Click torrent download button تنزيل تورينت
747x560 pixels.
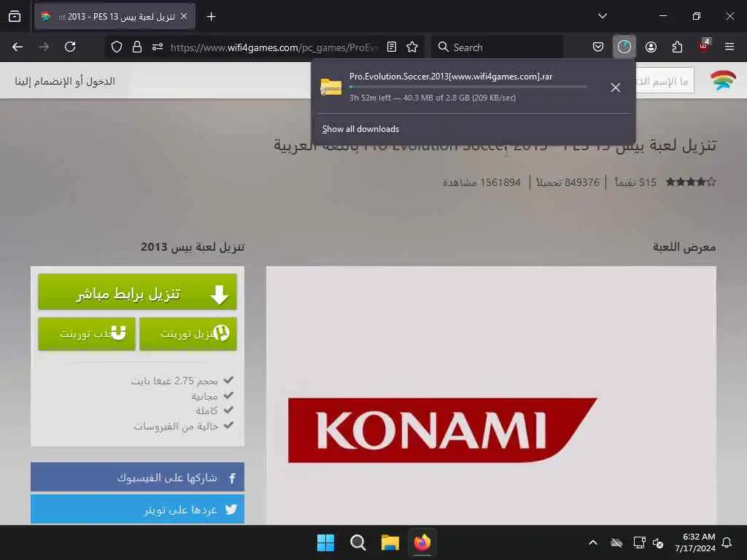[188, 334]
